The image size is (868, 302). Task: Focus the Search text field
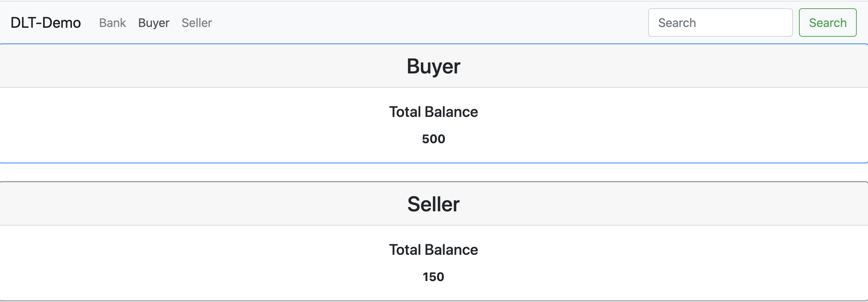coord(720,22)
